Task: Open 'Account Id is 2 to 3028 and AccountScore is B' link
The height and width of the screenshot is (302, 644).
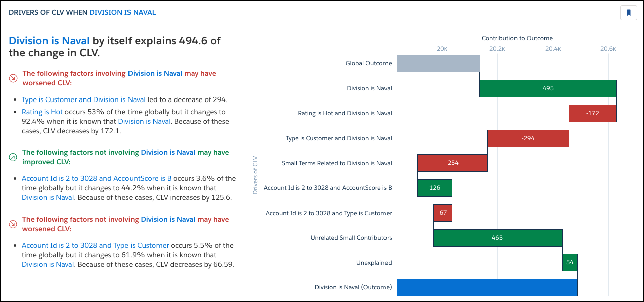Action: coord(96,178)
